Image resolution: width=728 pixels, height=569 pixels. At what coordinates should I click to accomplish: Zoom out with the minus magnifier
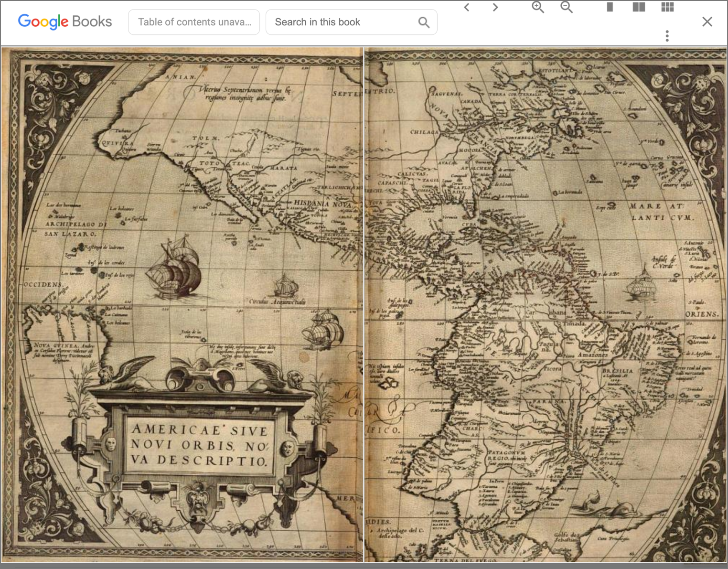pos(567,7)
